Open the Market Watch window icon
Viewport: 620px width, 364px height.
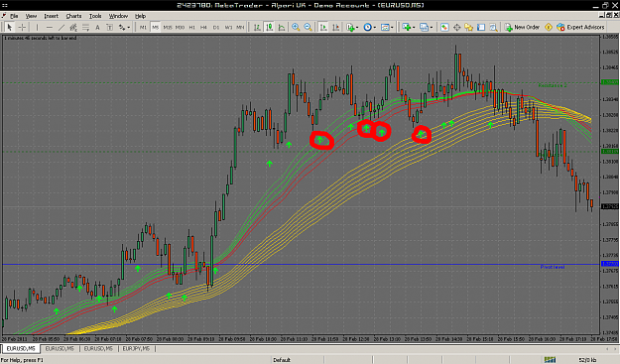[444, 27]
